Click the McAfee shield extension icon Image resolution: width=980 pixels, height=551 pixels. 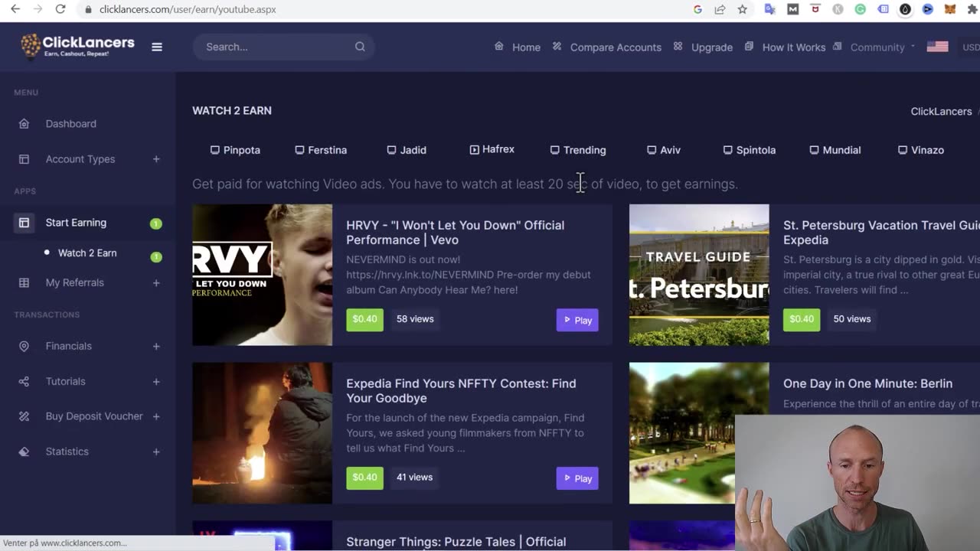(x=815, y=9)
